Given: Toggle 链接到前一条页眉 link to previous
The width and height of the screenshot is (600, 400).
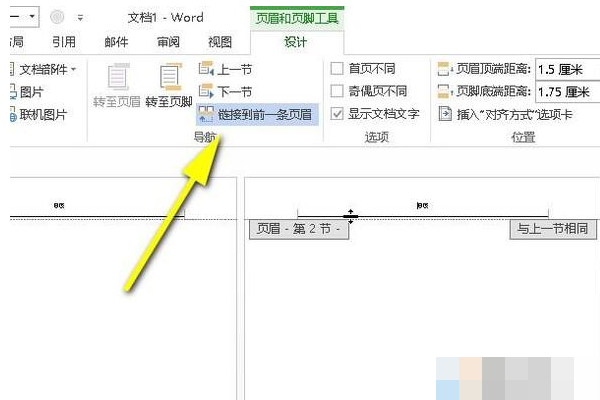Looking at the screenshot, I should (x=257, y=114).
